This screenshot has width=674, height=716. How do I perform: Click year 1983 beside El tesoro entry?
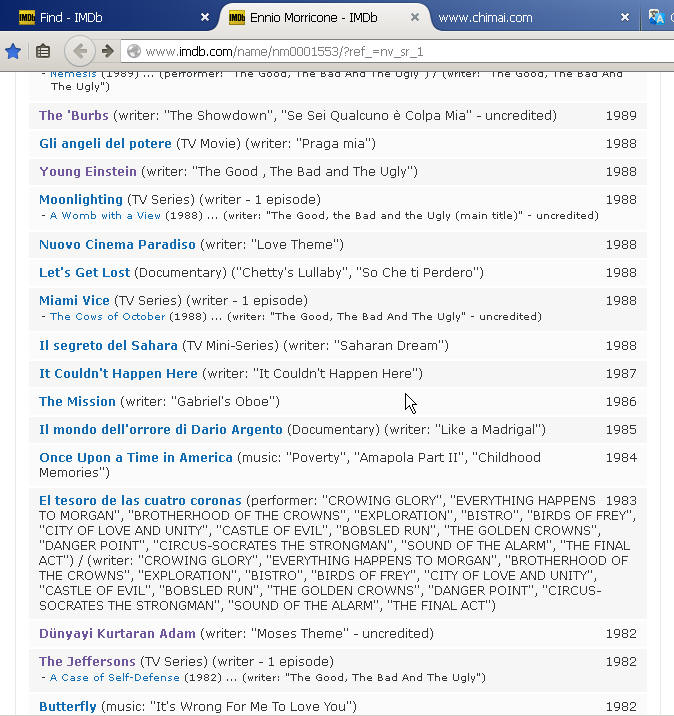pos(621,500)
